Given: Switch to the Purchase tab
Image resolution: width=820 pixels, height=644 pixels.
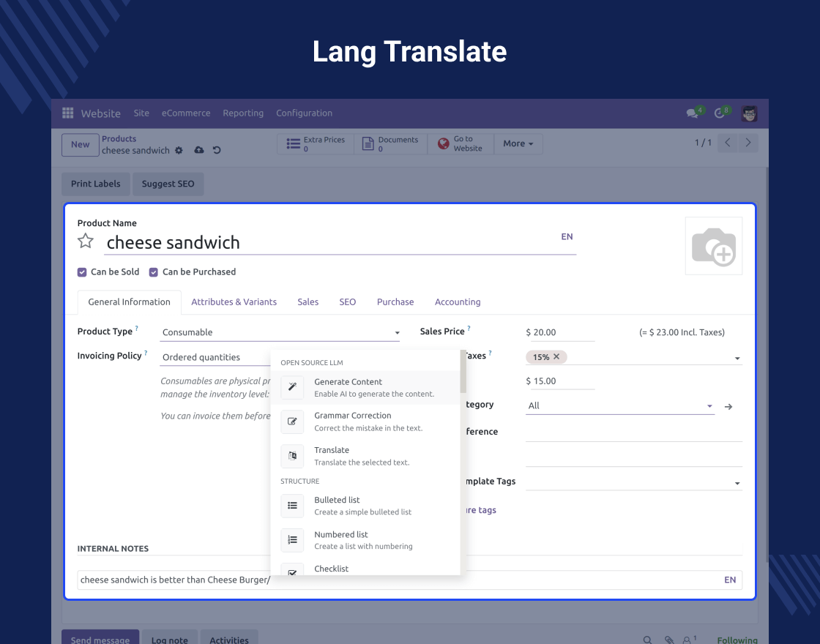Looking at the screenshot, I should click(x=395, y=302).
